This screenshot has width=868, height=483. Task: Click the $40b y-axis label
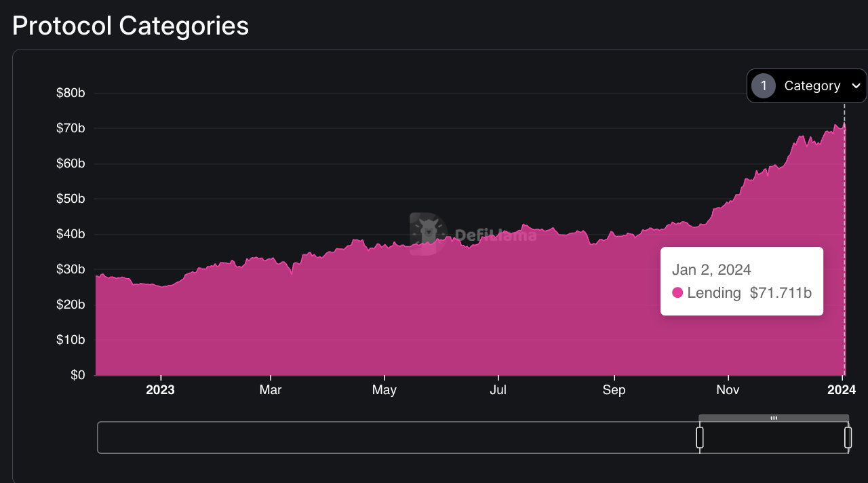[71, 234]
